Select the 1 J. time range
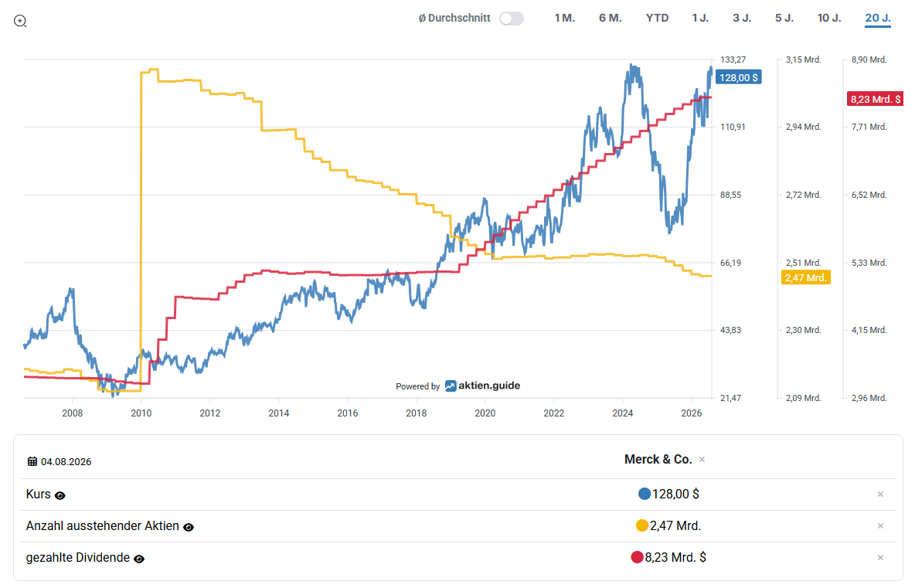 [700, 18]
